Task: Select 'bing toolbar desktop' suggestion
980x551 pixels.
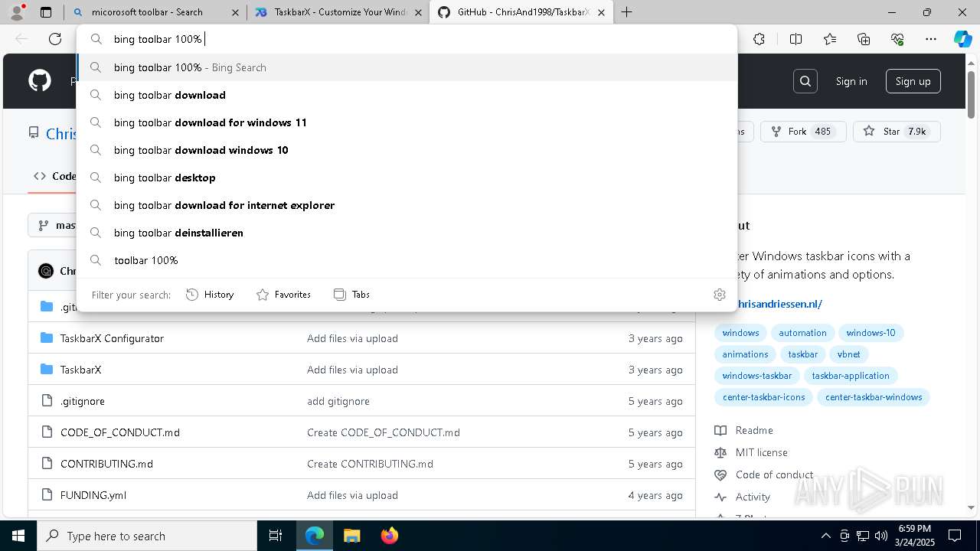Action: pyautogui.click(x=407, y=178)
